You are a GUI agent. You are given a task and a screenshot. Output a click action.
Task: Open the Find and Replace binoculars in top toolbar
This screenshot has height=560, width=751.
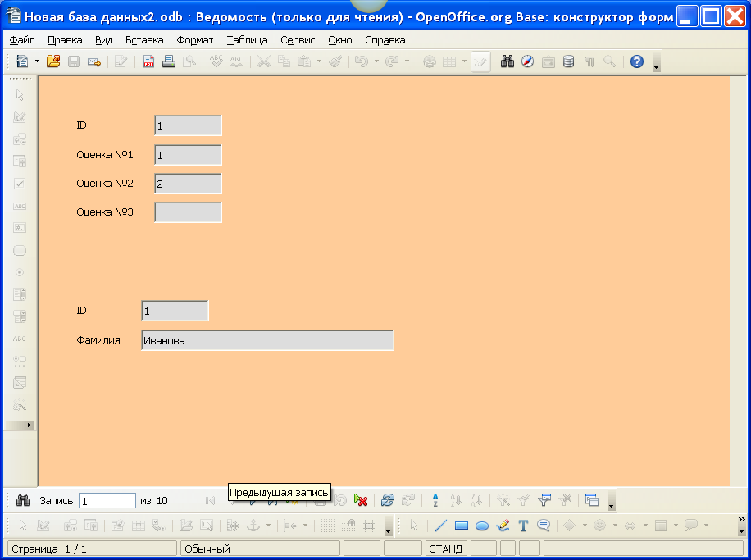tap(507, 61)
